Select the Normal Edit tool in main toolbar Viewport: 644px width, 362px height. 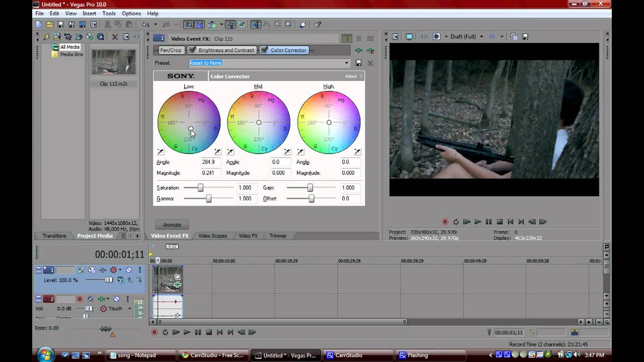pos(256,24)
